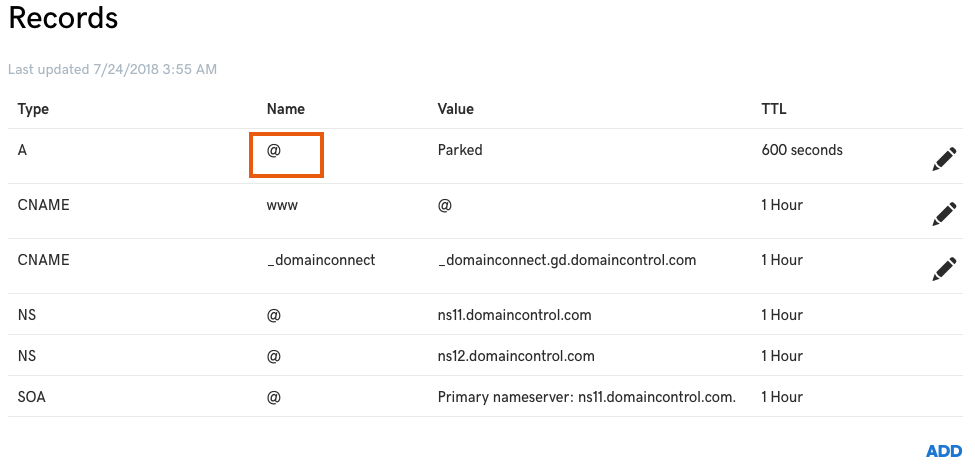975x475 pixels.
Task: Click the _domainconnect.gd.domaincontrol.com value
Action: click(x=567, y=260)
